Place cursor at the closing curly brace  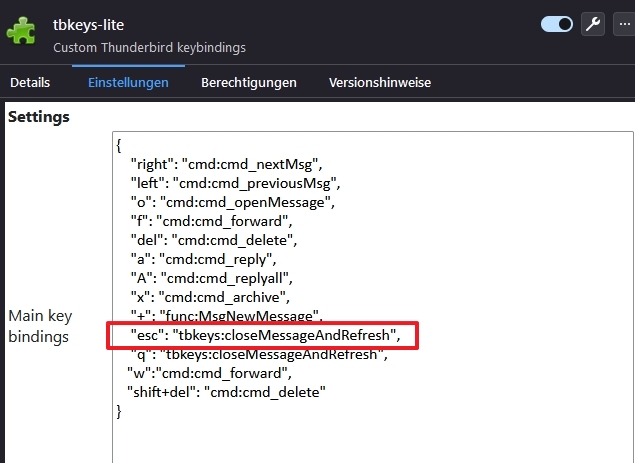pyautogui.click(x=119, y=412)
